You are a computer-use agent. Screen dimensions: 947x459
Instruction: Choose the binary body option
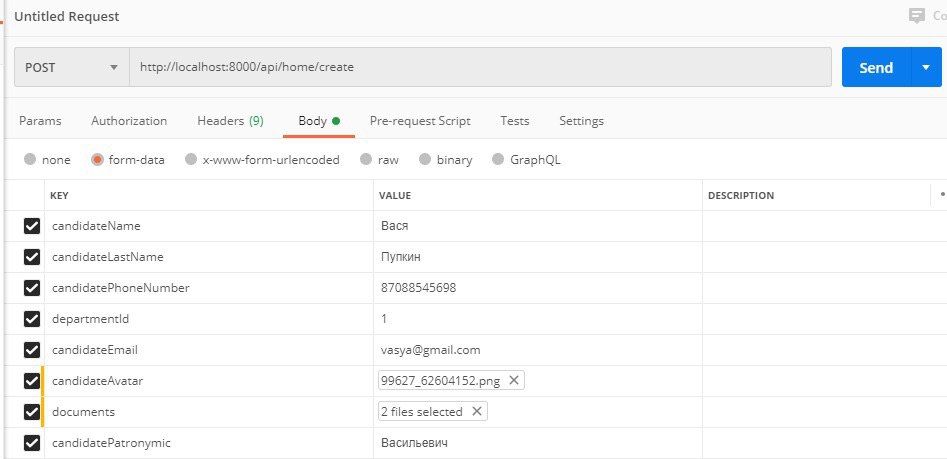click(425, 159)
